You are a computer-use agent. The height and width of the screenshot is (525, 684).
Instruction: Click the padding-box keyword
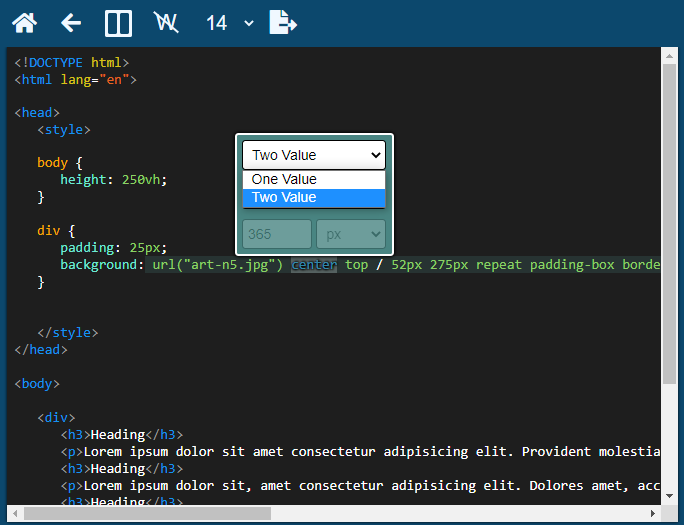(x=572, y=265)
